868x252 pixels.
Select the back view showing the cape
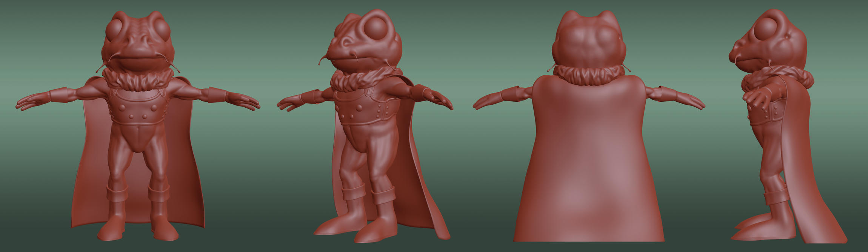pyautogui.click(x=589, y=126)
